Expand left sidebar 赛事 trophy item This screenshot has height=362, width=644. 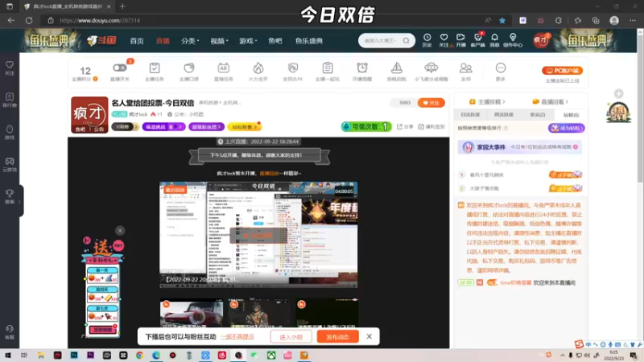10,196
